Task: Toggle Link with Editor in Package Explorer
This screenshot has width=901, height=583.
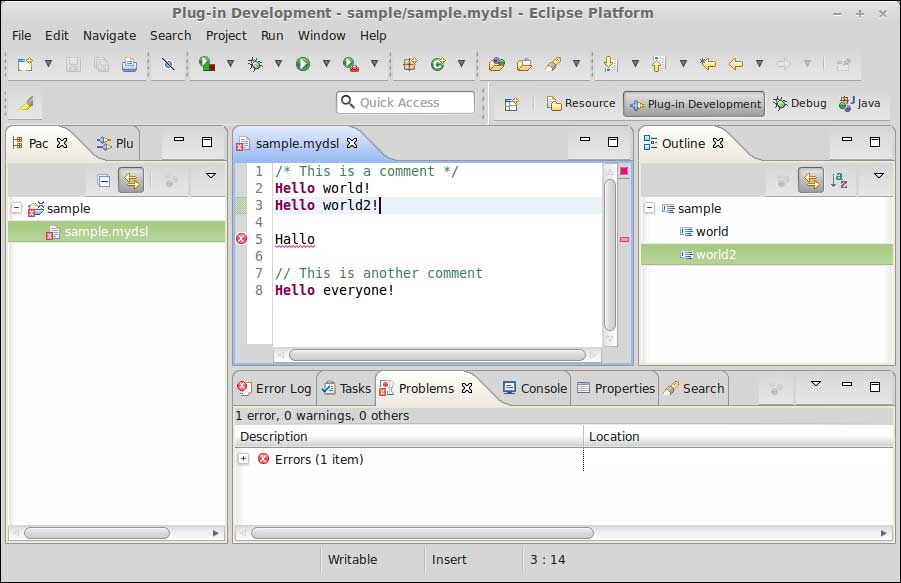Action: pyautogui.click(x=130, y=180)
